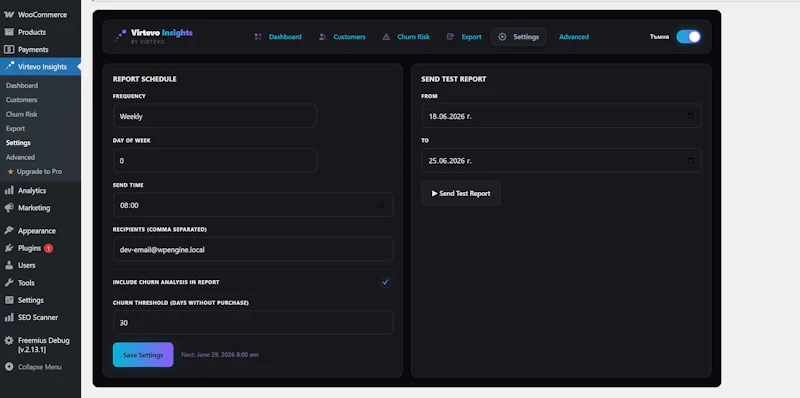Click the Churn Threshold field showing 30
Viewport: 800px width, 398px height.
pyautogui.click(x=253, y=323)
